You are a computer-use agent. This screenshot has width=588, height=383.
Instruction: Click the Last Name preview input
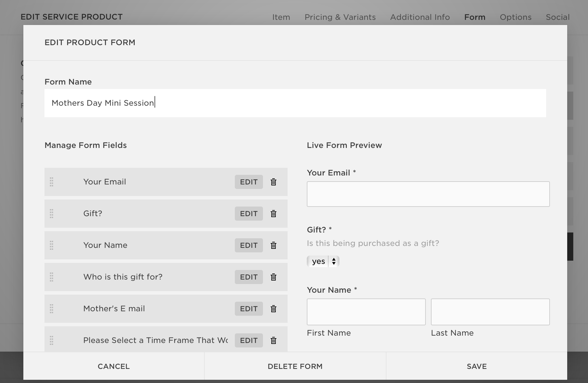pyautogui.click(x=490, y=312)
